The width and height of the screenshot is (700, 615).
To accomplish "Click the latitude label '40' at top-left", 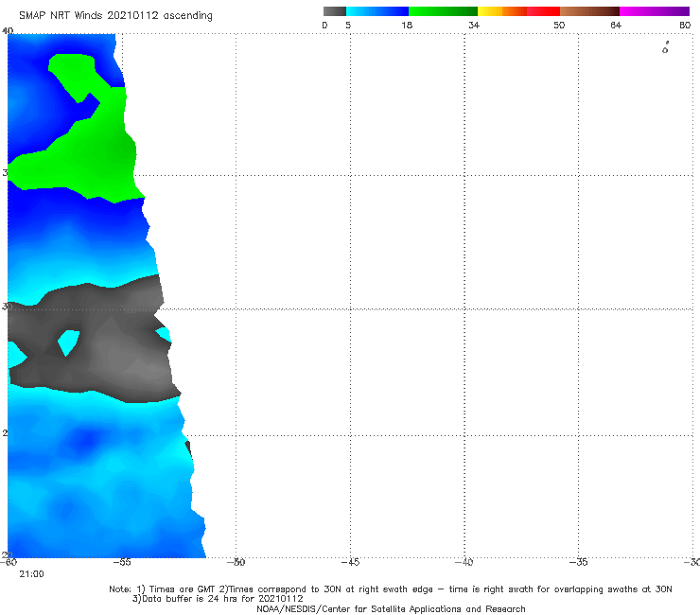I will point(8,30).
